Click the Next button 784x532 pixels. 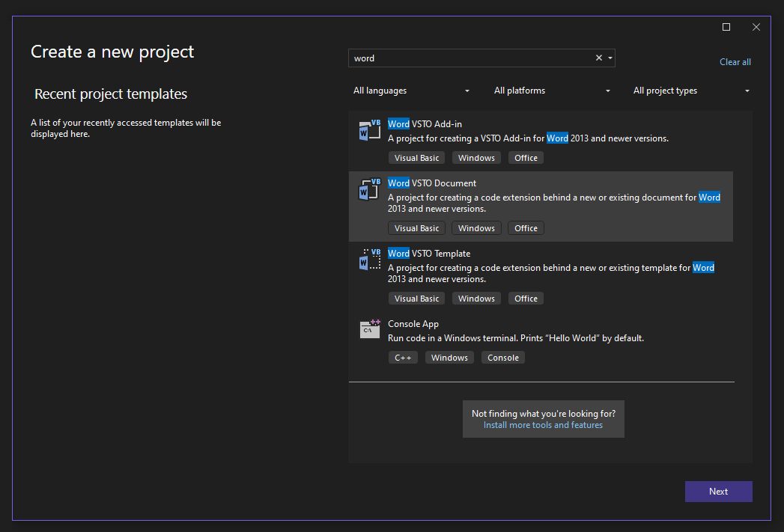tap(719, 492)
